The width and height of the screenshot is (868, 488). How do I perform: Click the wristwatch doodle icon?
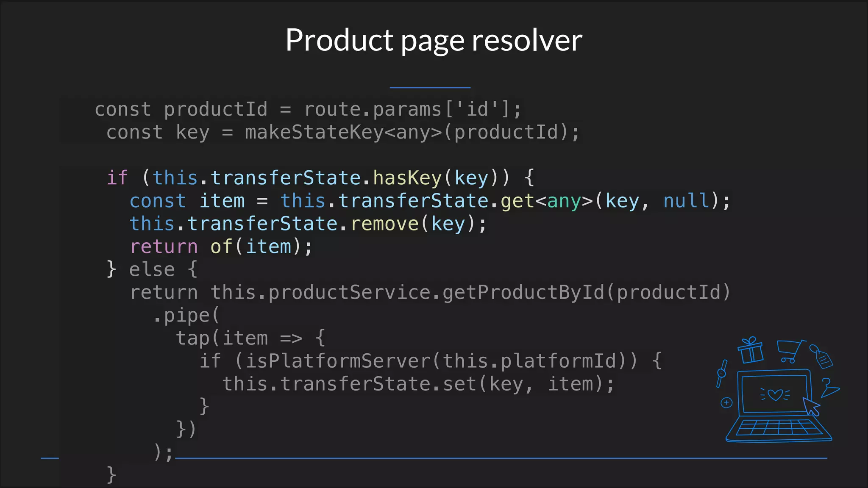[x=722, y=373]
